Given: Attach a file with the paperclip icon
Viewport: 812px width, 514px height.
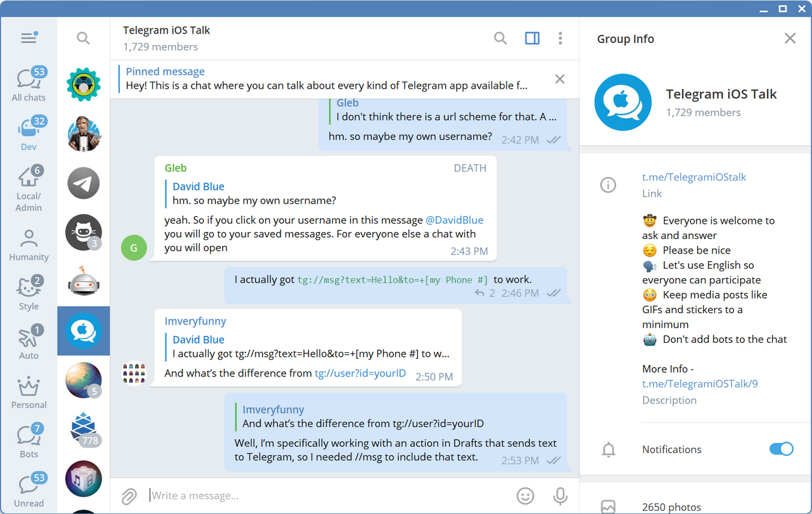Looking at the screenshot, I should click(129, 496).
